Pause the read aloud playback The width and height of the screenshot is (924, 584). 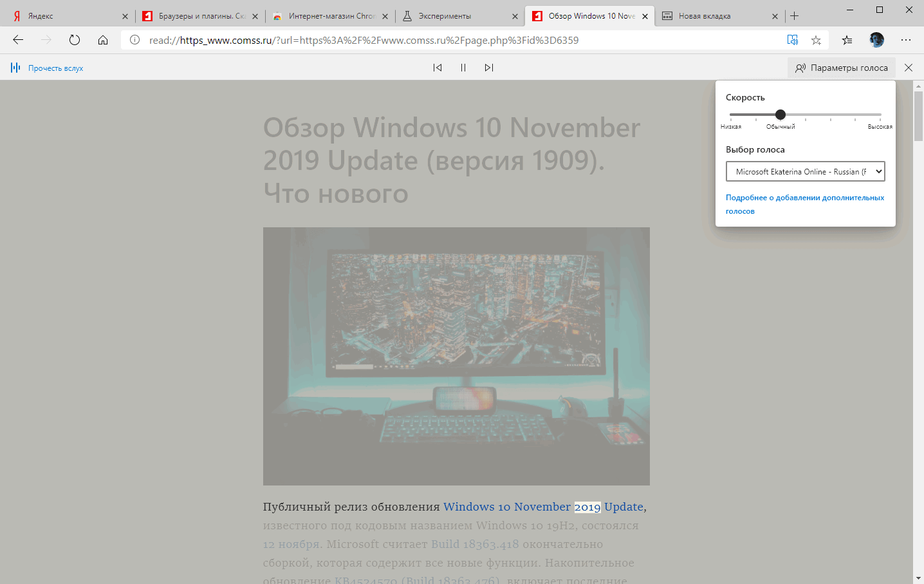463,68
